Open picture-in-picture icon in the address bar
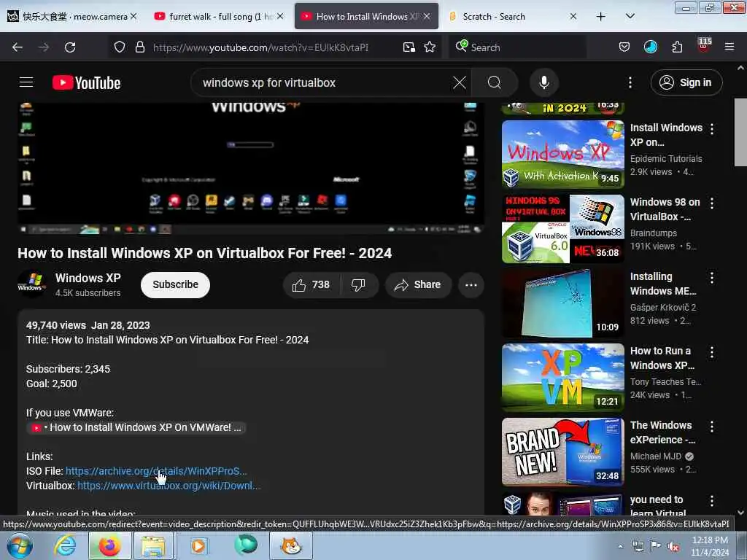 point(409,47)
